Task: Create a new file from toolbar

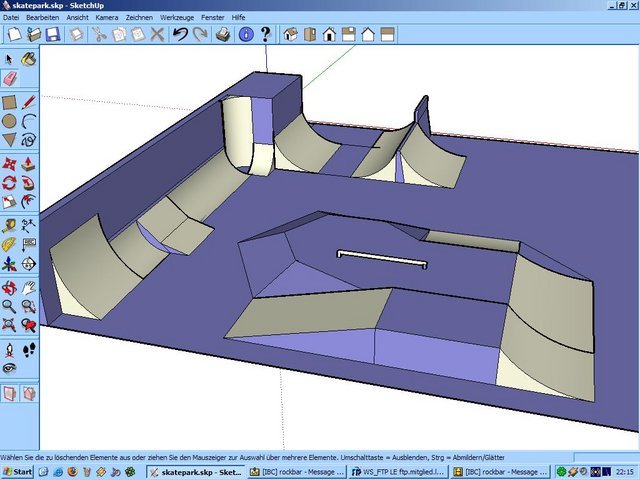Action: coord(15,34)
